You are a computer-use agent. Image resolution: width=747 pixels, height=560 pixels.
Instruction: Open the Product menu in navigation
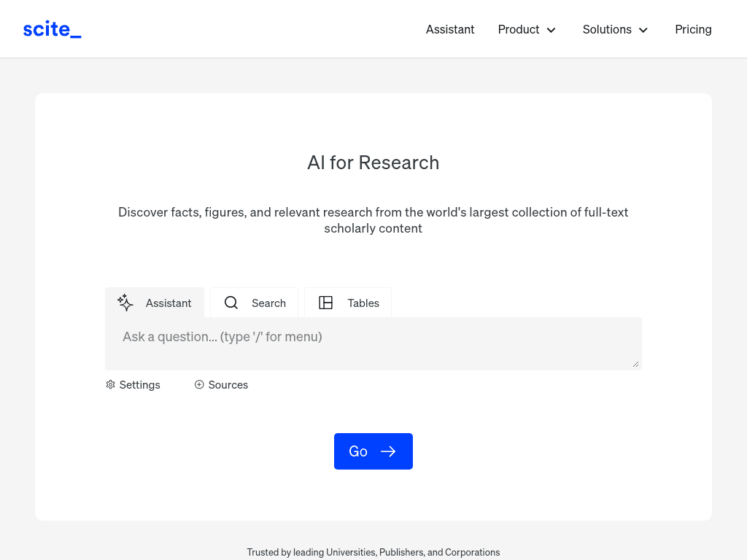pos(519,29)
